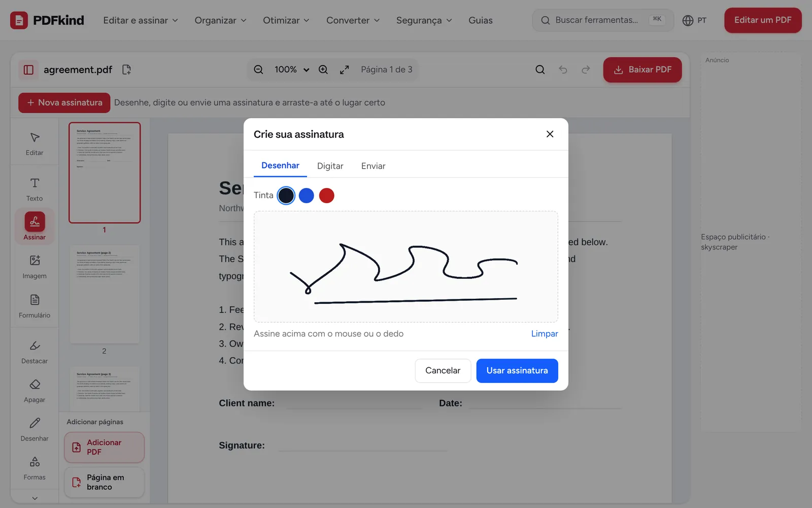Click the zoom out magnifier icon
Viewport: 812px width, 508px height.
258,70
